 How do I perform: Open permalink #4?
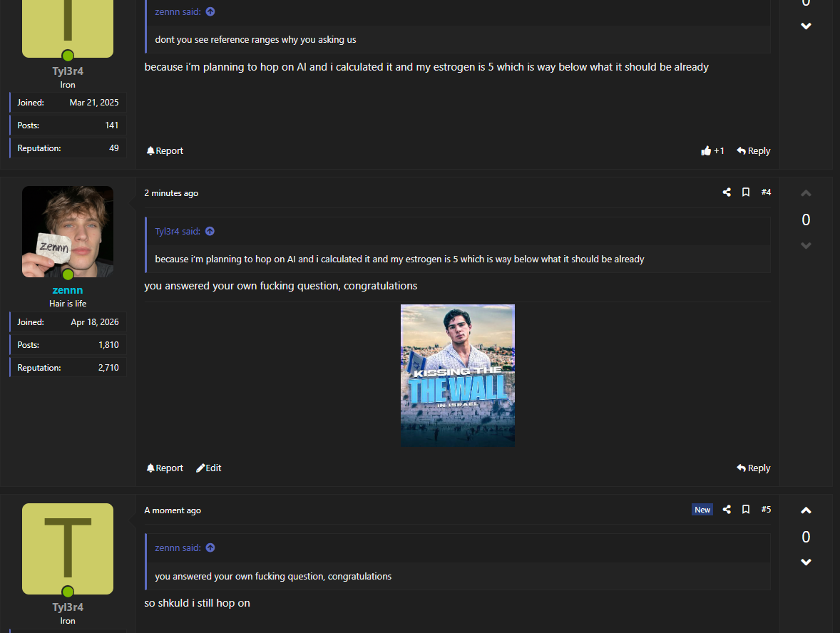click(766, 192)
